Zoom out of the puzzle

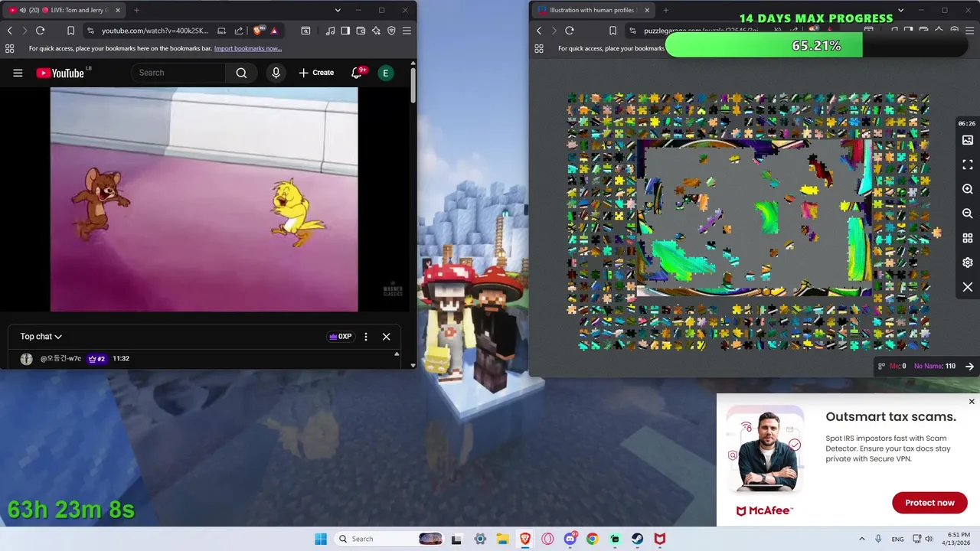click(968, 214)
